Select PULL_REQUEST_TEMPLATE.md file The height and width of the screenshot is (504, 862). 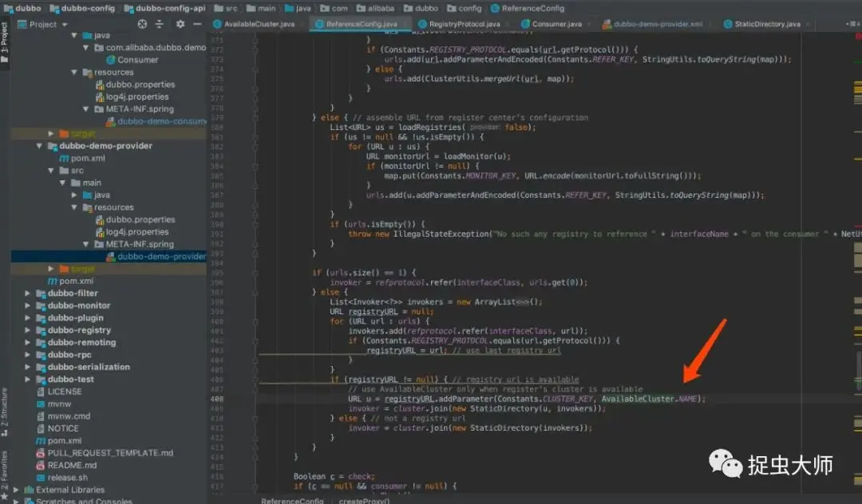110,453
